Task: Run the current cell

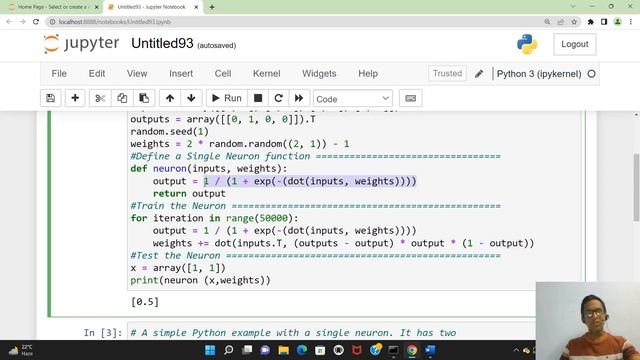Action: pyautogui.click(x=227, y=98)
